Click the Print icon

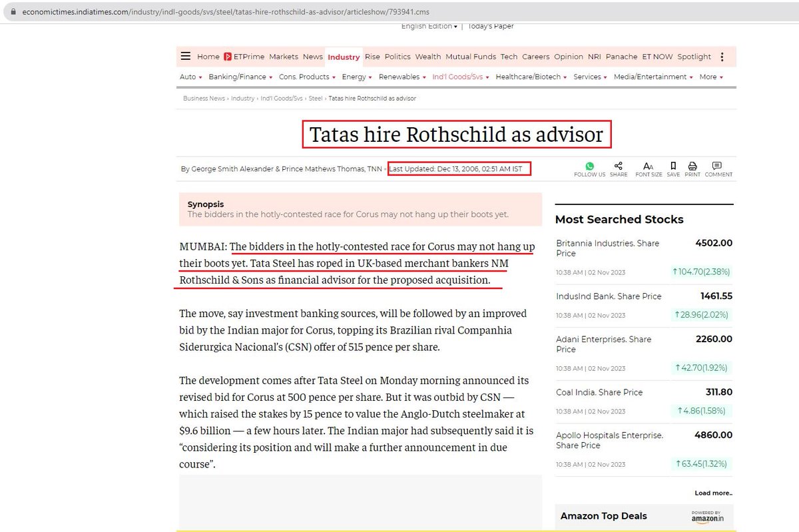692,166
